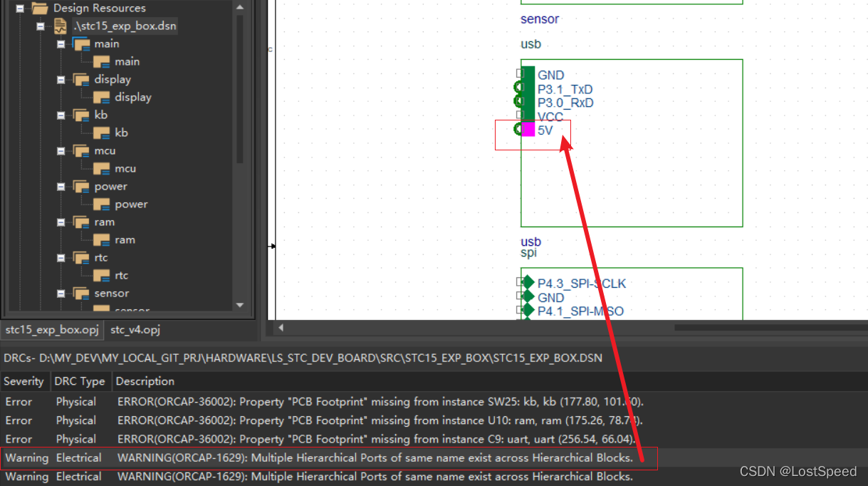Screen dimensions: 868x486
Task: Collapse the mcu schematic folder node
Action: coord(61,151)
